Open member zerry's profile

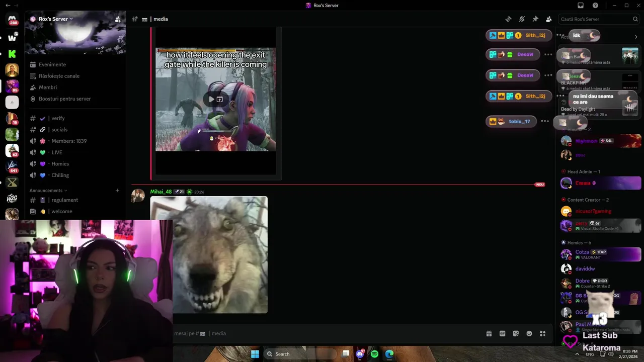coord(601,225)
